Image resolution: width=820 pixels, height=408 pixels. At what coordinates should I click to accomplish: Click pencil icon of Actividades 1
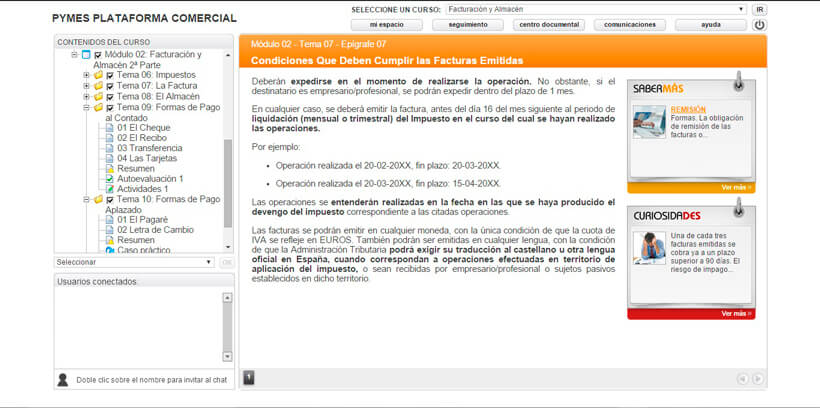pyautogui.click(x=109, y=189)
